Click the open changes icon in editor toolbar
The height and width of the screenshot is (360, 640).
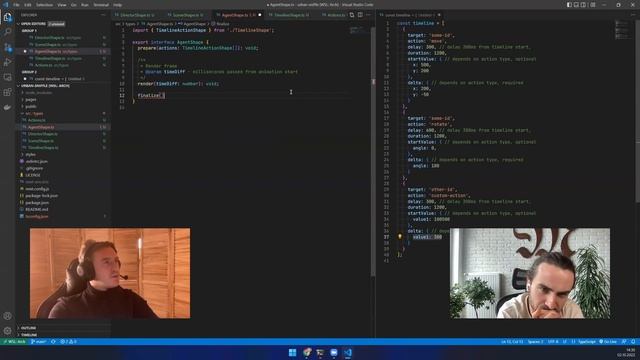tap(351, 15)
